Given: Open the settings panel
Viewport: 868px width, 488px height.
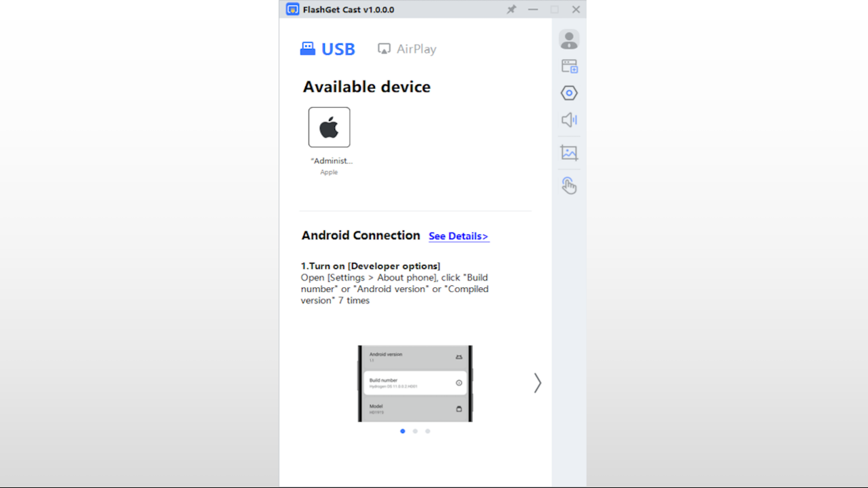Looking at the screenshot, I should coord(569,93).
